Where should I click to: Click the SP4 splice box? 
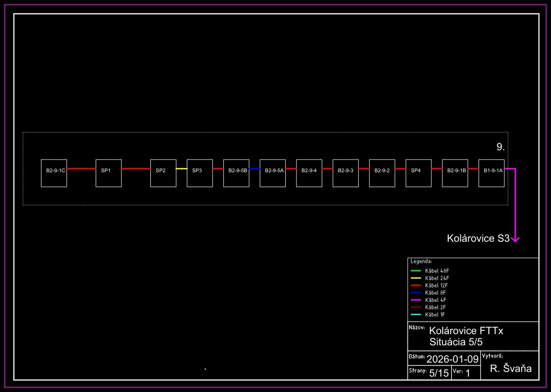[x=418, y=173]
